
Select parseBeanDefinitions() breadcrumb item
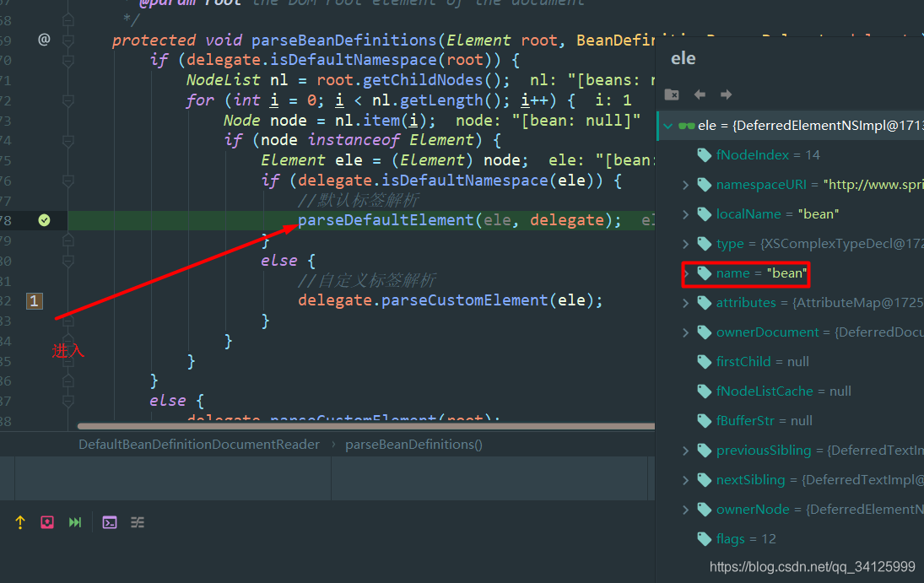click(x=413, y=444)
